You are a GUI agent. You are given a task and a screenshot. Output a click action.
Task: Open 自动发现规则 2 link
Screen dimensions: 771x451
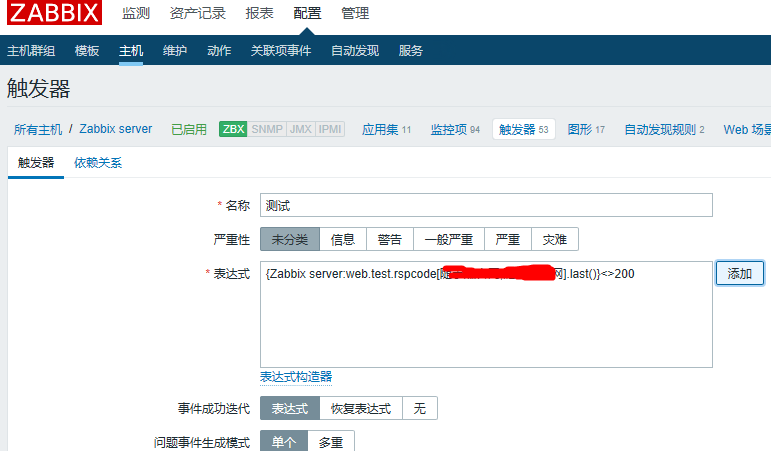tap(664, 129)
